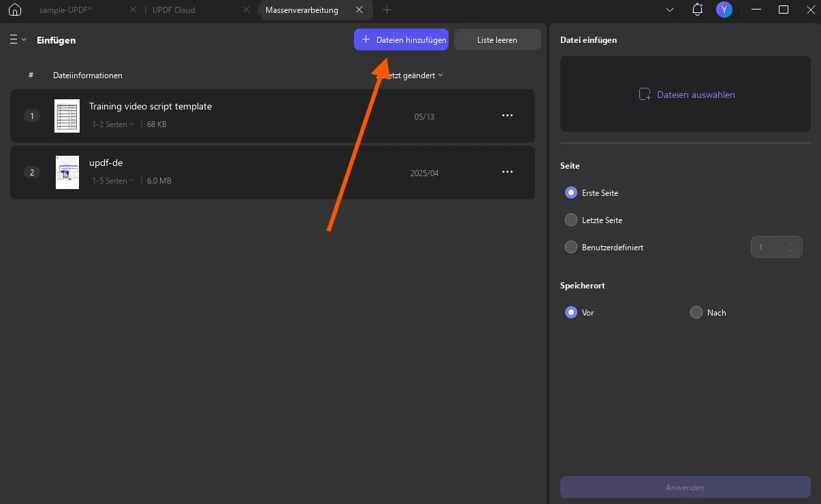Open the Zuletzt geändert sort dropdown

pos(410,75)
